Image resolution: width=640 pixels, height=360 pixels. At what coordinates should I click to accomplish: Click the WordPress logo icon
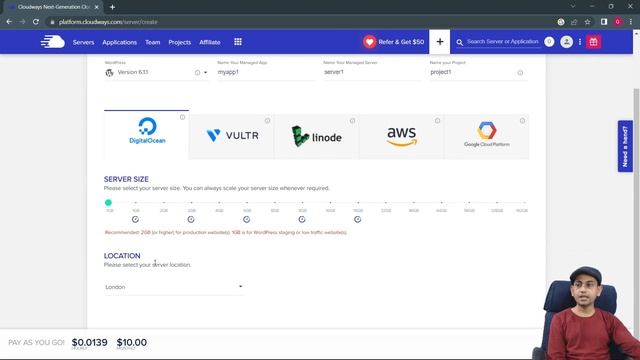coord(109,73)
